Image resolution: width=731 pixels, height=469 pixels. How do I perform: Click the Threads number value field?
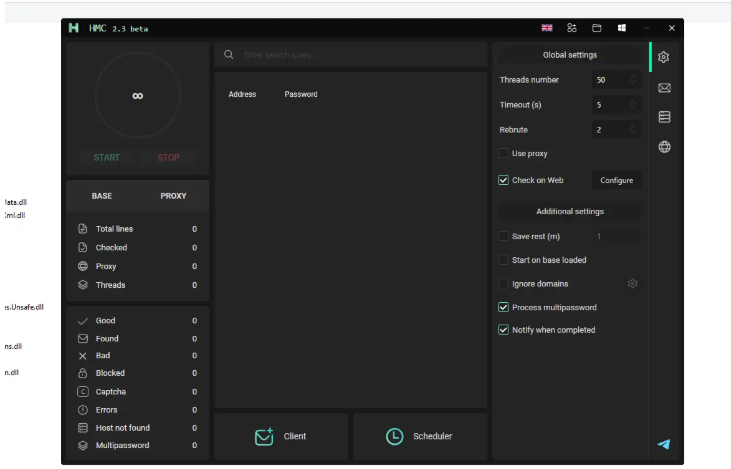(x=616, y=80)
